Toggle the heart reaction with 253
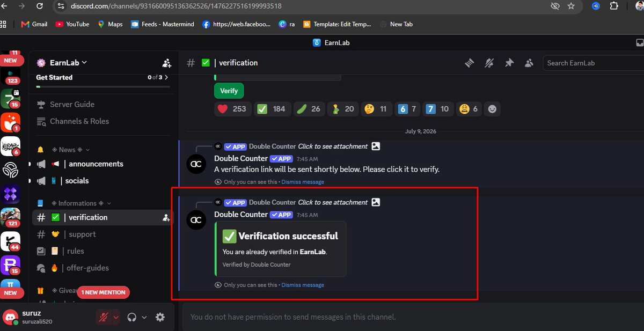 (x=232, y=109)
